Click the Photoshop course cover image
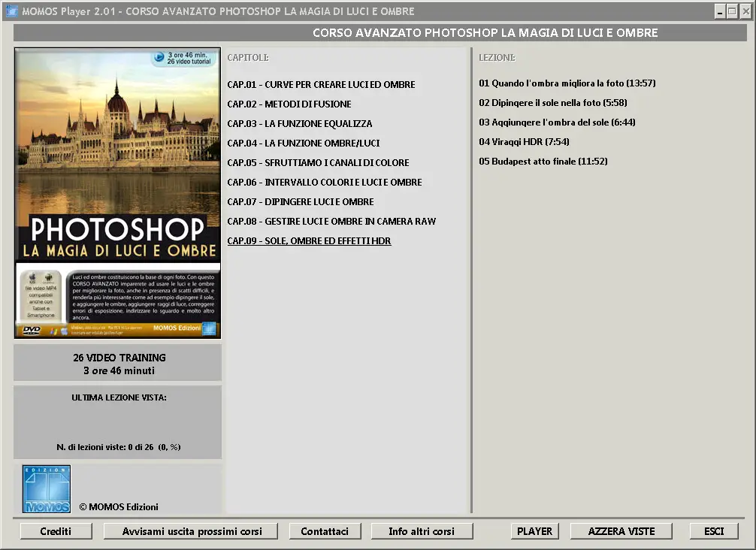This screenshot has width=756, height=550. 118,193
